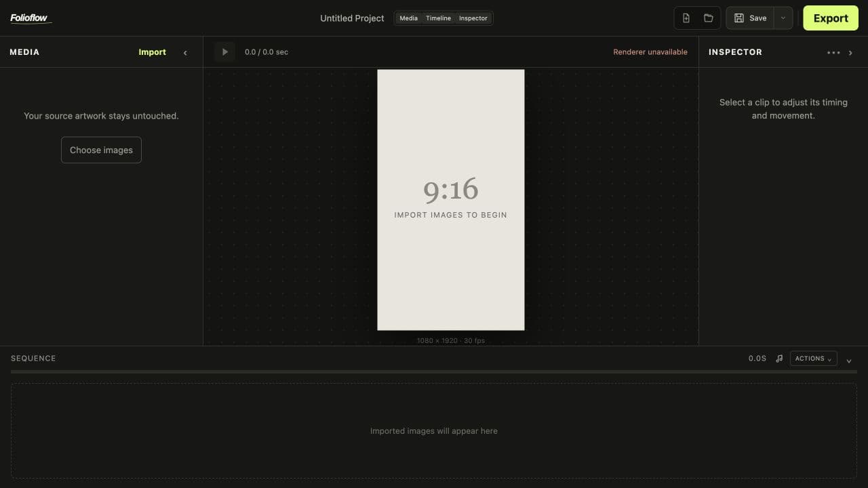Click the sequence progress bar
The width and height of the screenshot is (868, 488).
(434, 371)
